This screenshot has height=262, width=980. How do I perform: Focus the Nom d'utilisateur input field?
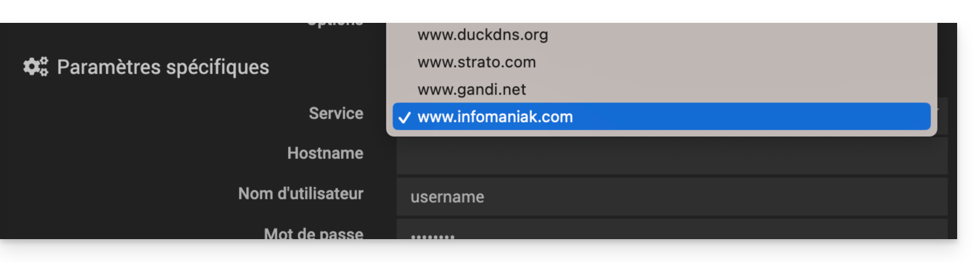(x=671, y=197)
